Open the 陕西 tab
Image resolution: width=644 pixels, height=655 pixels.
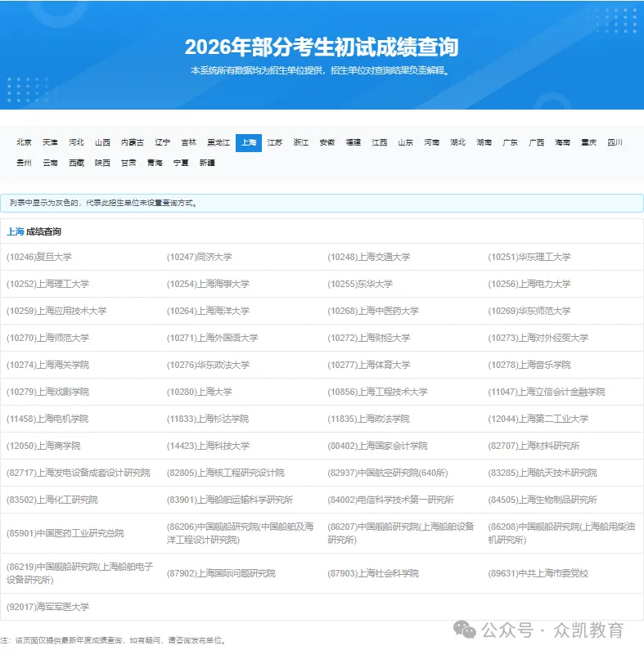coord(102,163)
